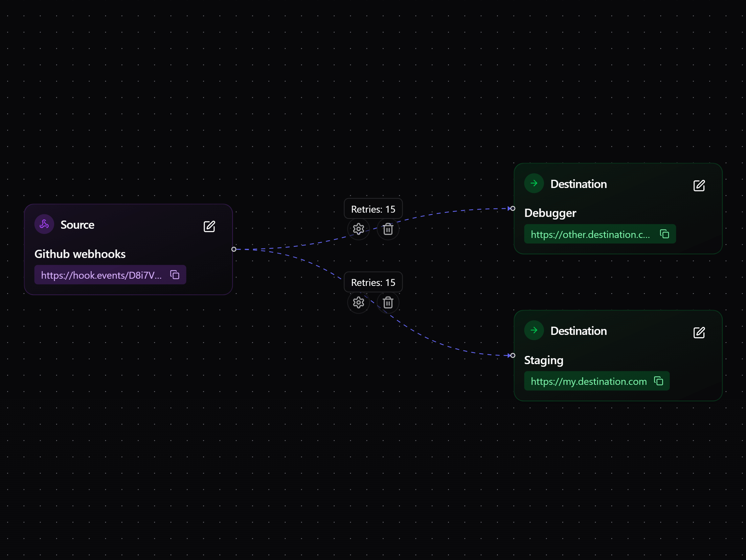Click the green arrow icon on Debugger destination
The width and height of the screenshot is (746, 560).
(x=534, y=183)
